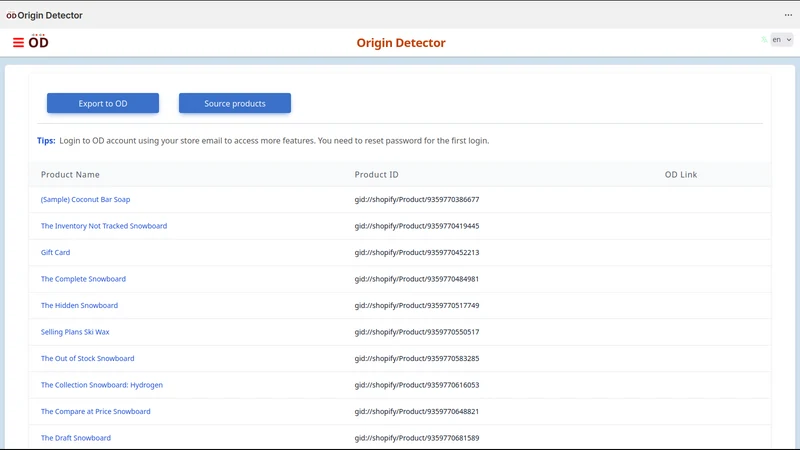Expand the 'en' language dropdown
The image size is (800, 450).
point(782,39)
